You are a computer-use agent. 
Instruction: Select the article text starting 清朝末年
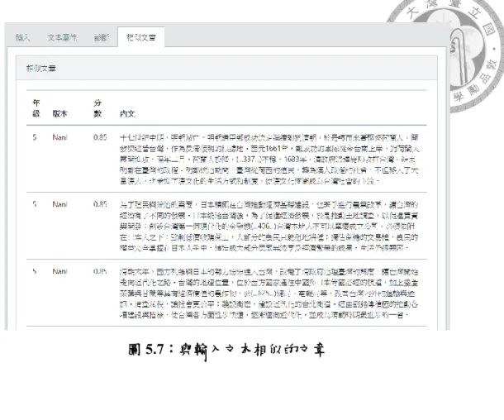(x=269, y=293)
